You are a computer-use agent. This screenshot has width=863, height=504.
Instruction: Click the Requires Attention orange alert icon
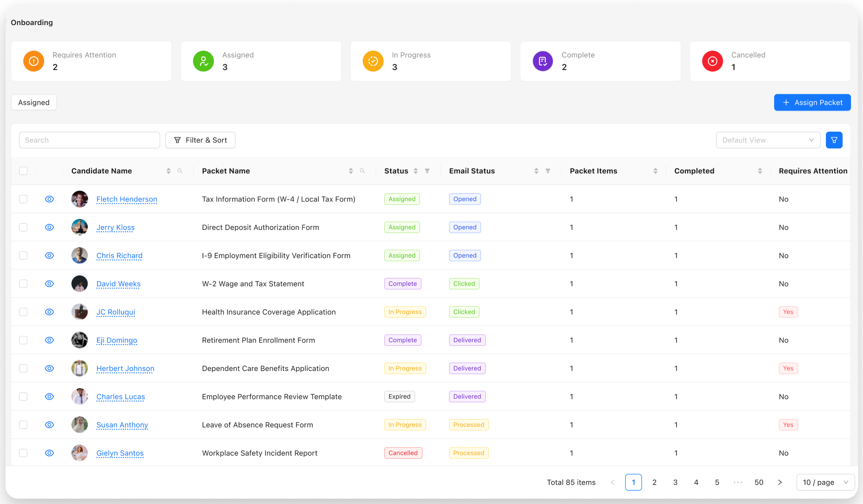[x=33, y=61]
